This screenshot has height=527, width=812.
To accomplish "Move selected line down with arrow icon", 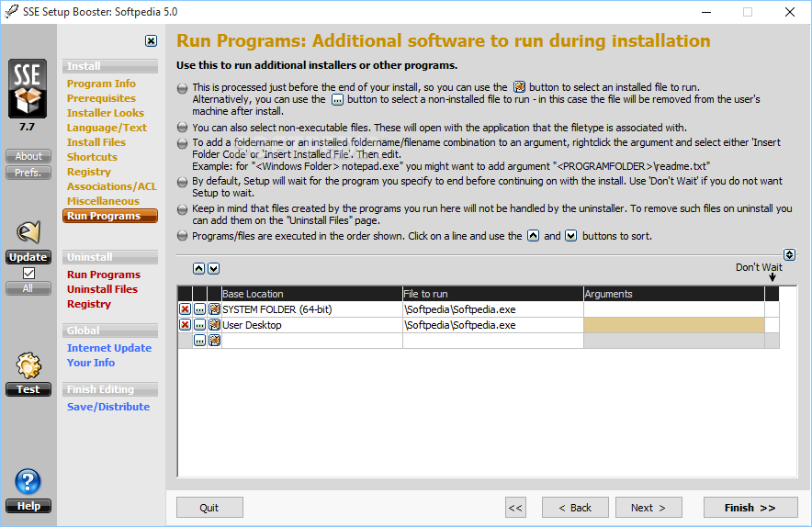I will (213, 268).
